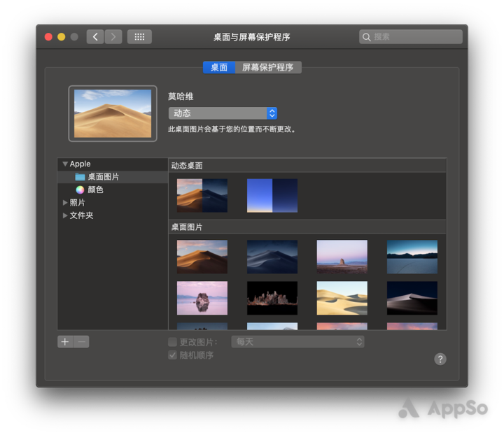Select the Mojave day dune picture

(202, 257)
